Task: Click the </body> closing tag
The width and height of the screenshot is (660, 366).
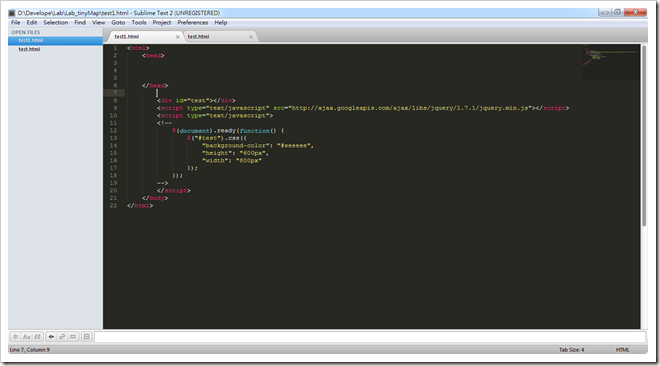Action: coord(155,198)
